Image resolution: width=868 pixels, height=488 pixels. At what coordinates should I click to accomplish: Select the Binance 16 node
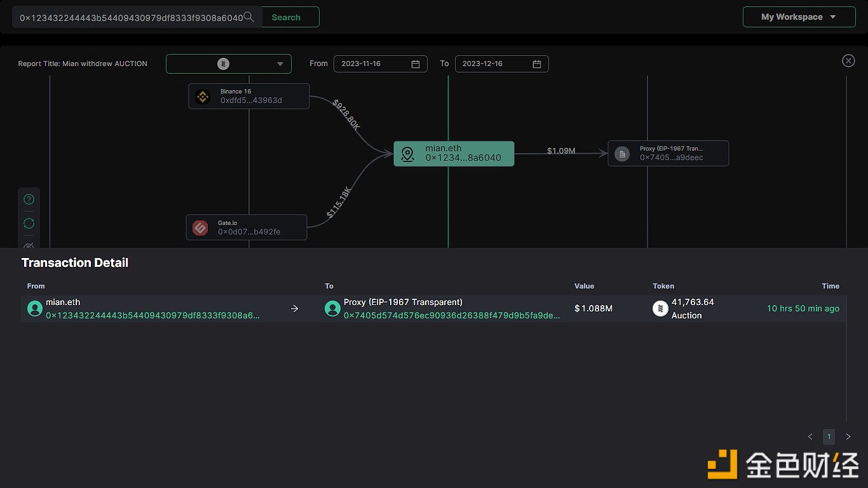click(249, 96)
